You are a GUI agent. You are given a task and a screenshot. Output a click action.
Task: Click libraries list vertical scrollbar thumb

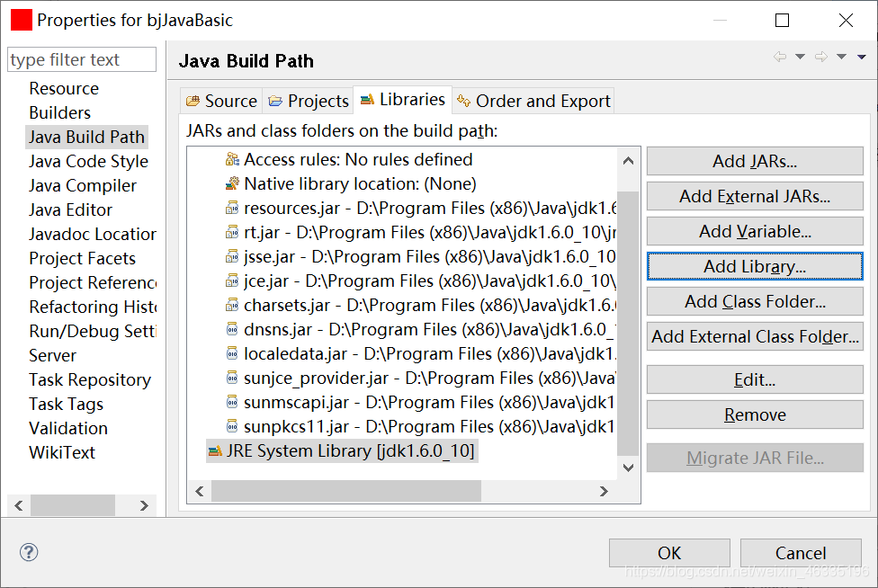pyautogui.click(x=628, y=324)
